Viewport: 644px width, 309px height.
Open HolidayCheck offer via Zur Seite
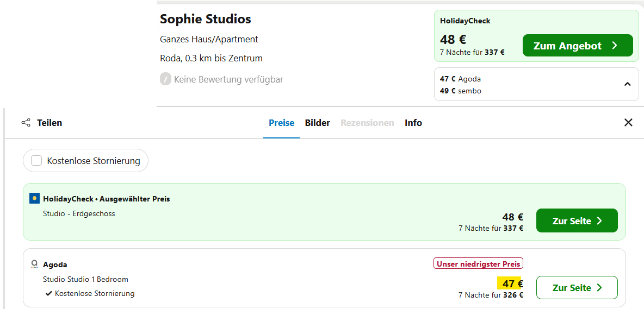click(577, 221)
